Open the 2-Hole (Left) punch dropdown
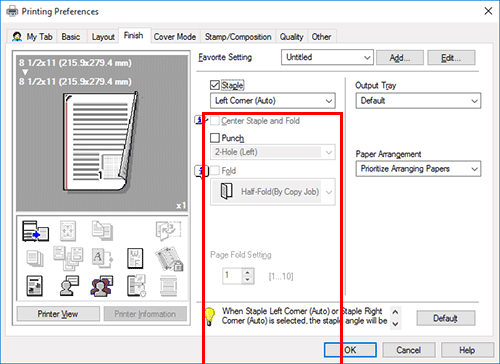The height and width of the screenshot is (364, 500). (273, 152)
